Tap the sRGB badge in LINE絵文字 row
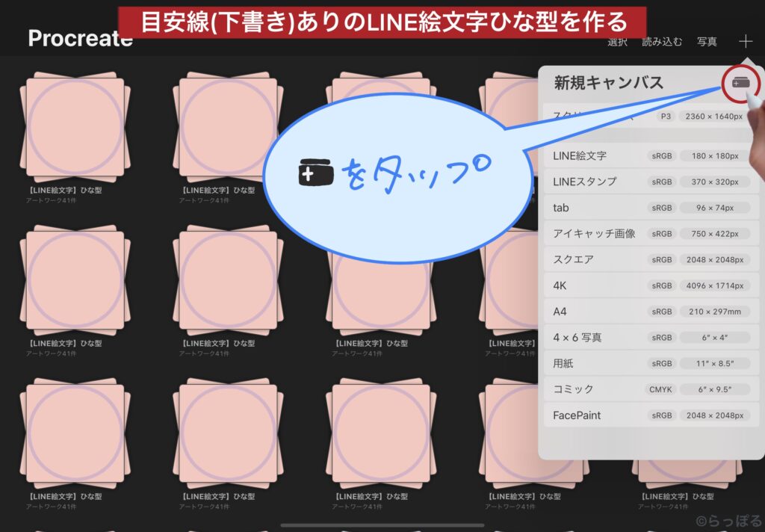 tap(662, 155)
